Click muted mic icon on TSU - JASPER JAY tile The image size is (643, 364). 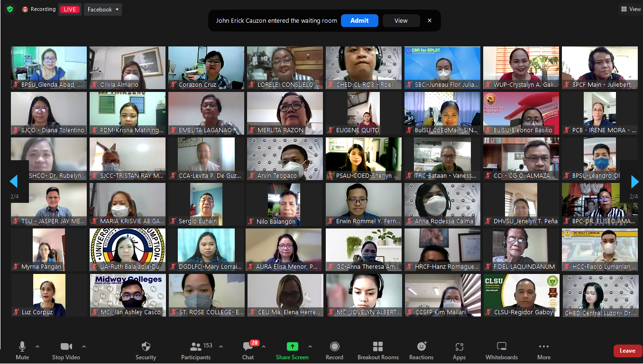click(x=16, y=221)
